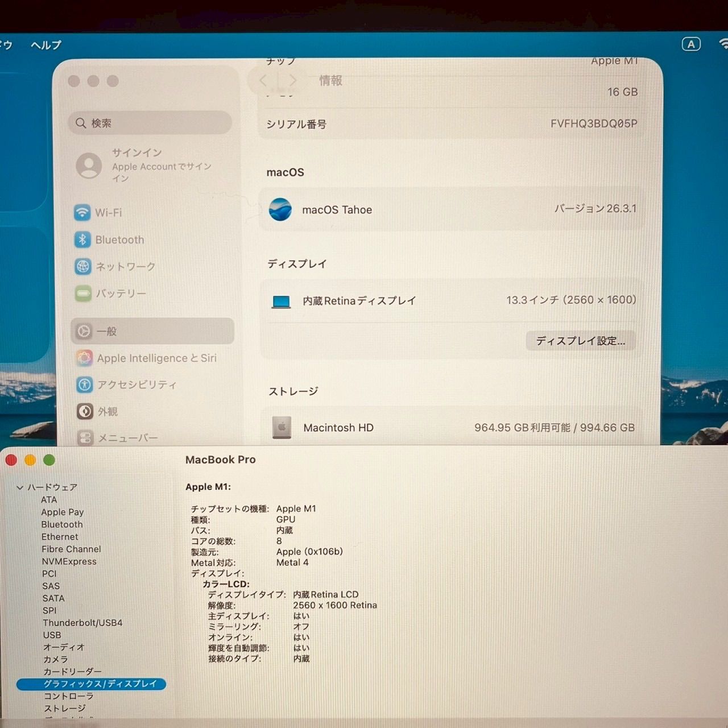Select 一般 gear icon in sidebar
The image size is (728, 728).
(84, 331)
